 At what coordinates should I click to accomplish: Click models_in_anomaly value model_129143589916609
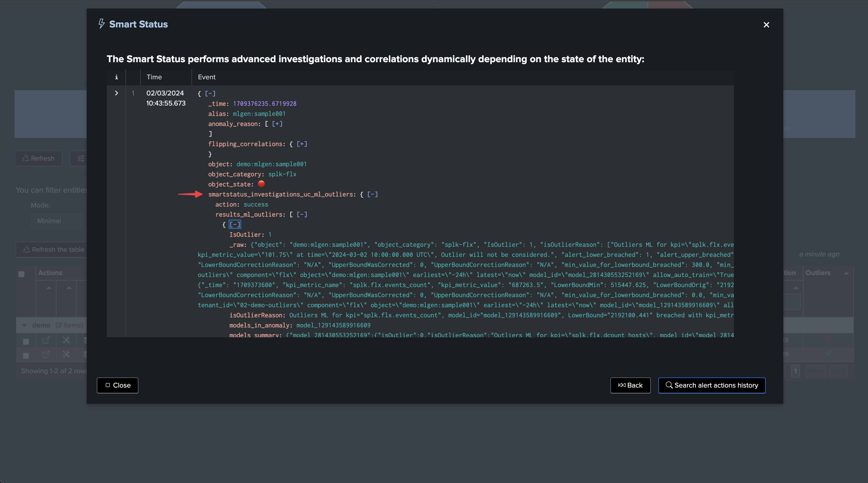tap(333, 325)
